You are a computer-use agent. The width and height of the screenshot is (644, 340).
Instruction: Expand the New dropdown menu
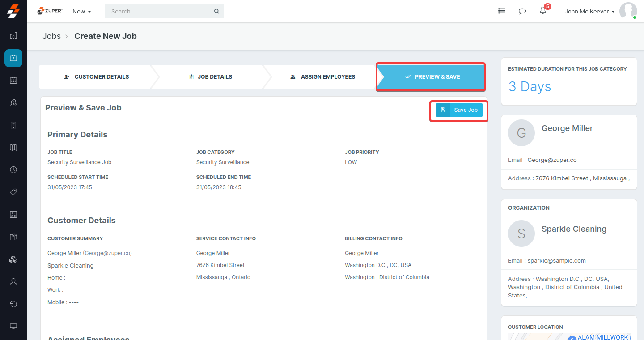(81, 11)
